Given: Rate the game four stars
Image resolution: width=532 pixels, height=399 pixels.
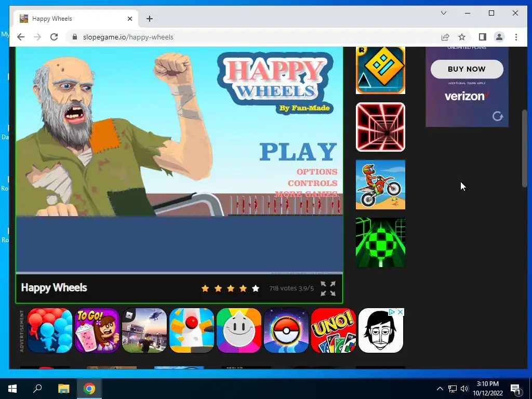Looking at the screenshot, I should tap(243, 288).
